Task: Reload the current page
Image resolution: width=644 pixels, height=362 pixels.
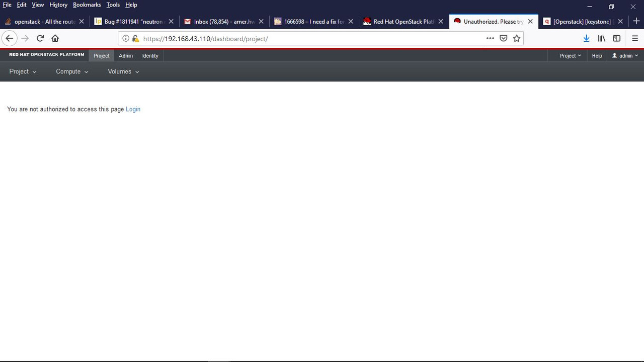Action: click(40, 38)
